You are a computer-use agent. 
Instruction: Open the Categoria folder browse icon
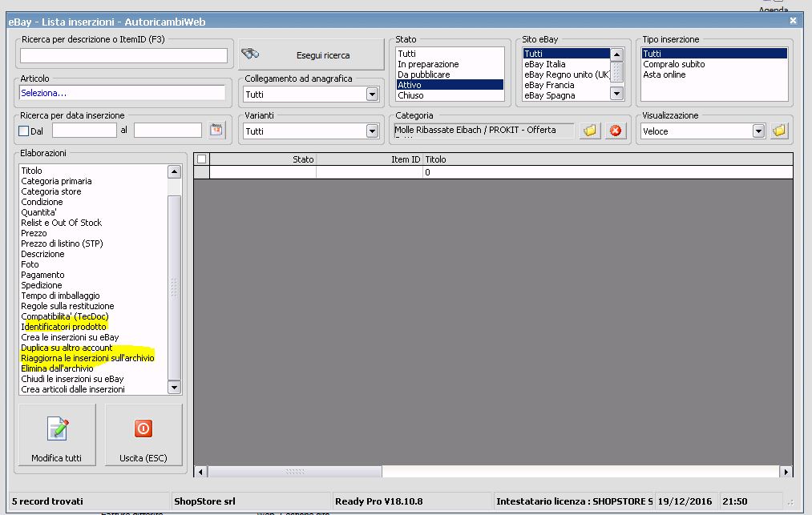[590, 131]
